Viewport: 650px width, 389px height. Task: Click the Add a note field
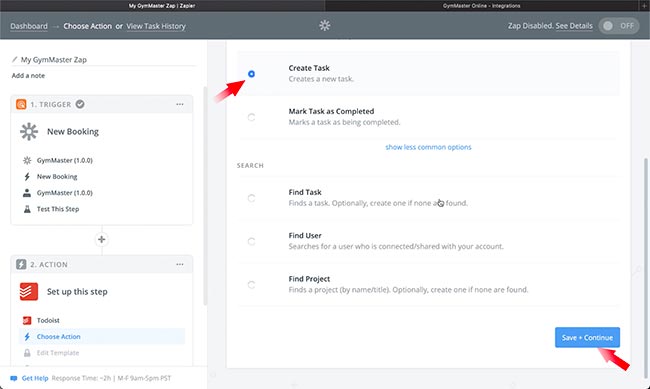pyautogui.click(x=28, y=75)
